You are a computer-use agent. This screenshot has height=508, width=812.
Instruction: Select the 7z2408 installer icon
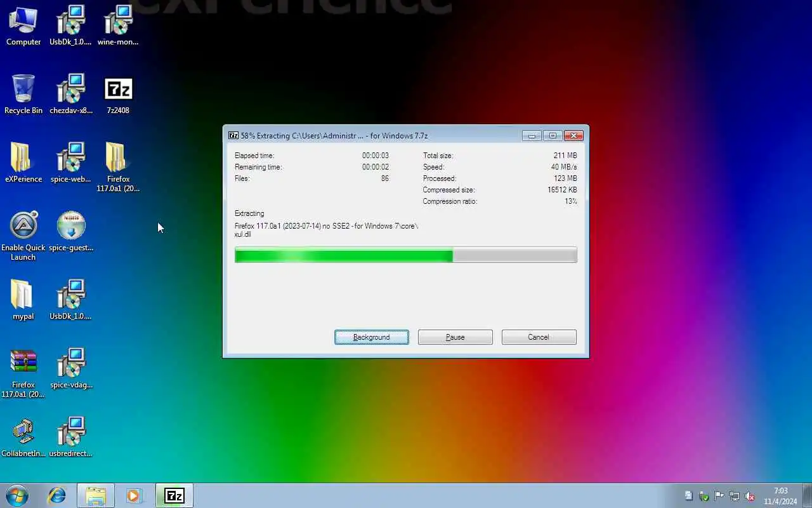click(x=118, y=95)
